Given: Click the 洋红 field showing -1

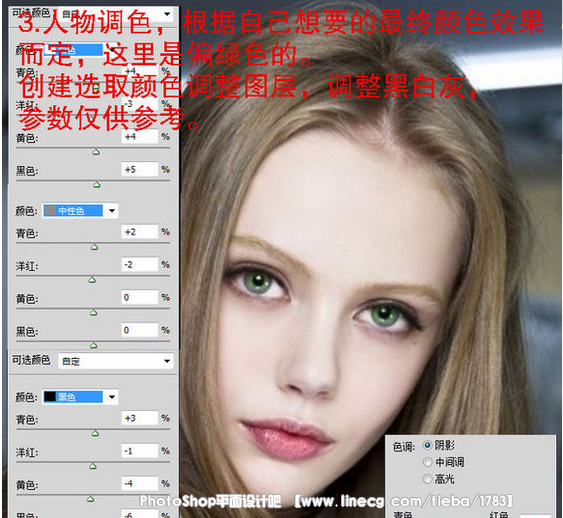Looking at the screenshot, I should click(140, 451).
